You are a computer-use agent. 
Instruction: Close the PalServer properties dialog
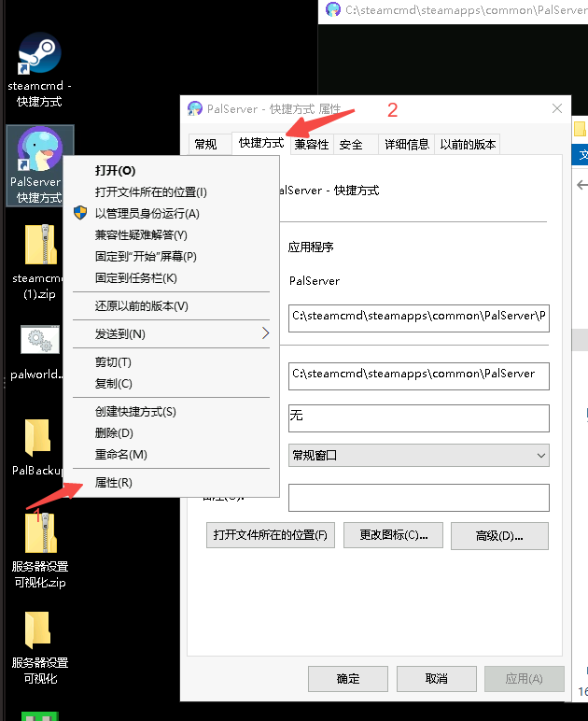(x=557, y=108)
